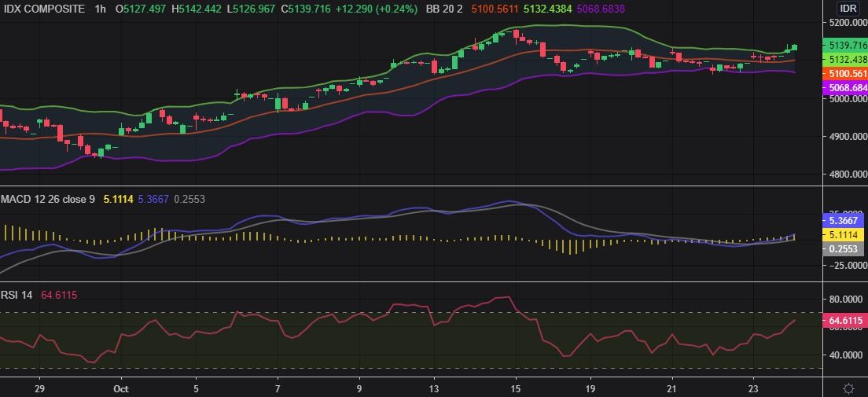Click the BB basis value 5100.5611 in legend
This screenshot has height=397, width=868.
496,9
